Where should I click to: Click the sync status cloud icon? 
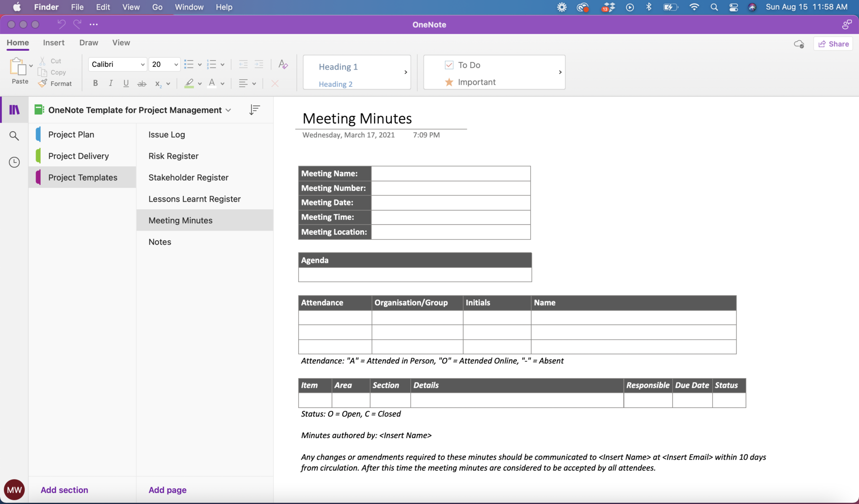point(799,44)
